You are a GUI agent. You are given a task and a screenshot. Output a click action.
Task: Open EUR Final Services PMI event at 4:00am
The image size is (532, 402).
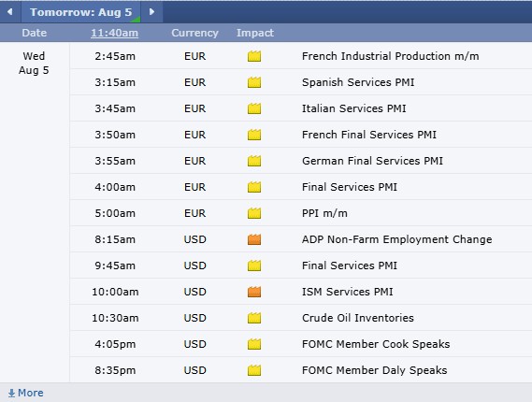tap(350, 187)
